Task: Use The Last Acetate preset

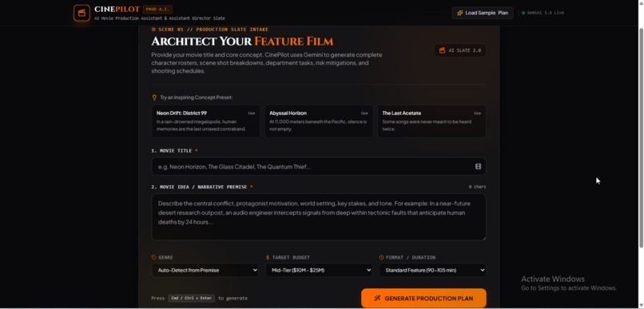Action: 431,121
